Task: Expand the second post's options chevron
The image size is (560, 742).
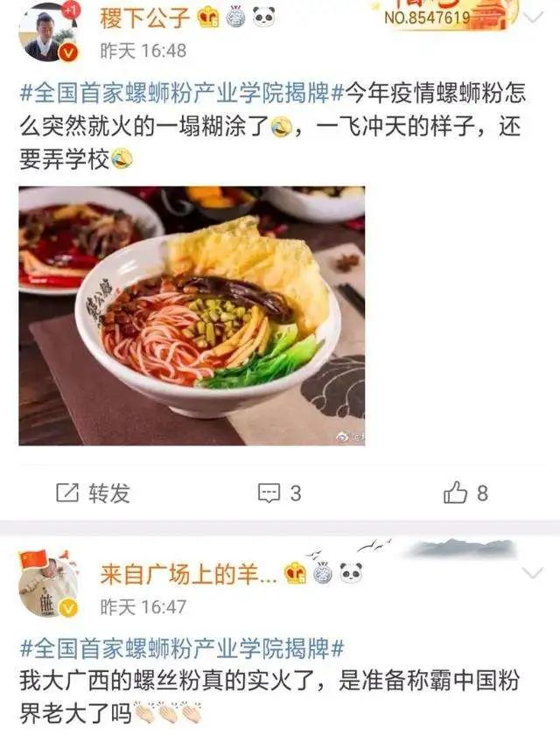Action: click(533, 572)
